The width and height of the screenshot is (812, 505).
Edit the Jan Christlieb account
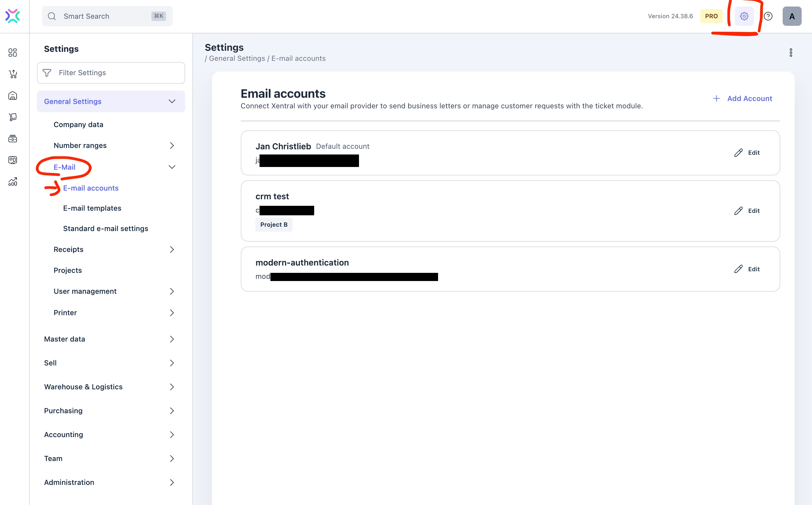pyautogui.click(x=747, y=153)
